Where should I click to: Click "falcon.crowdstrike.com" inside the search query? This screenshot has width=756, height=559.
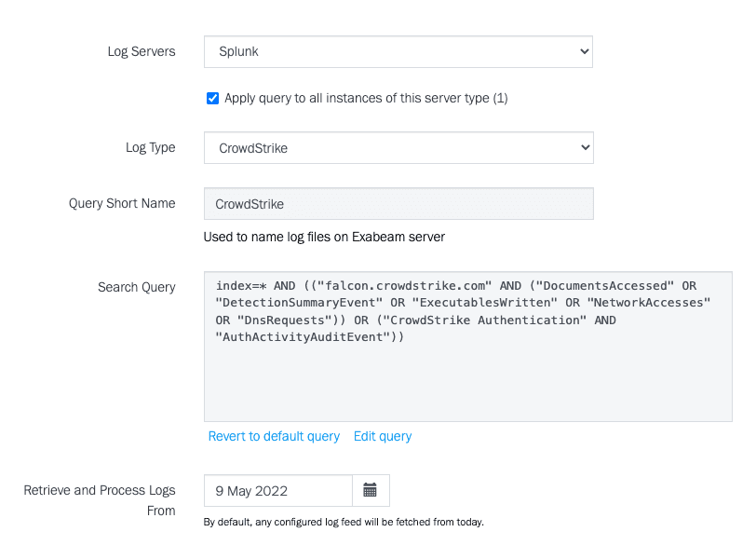[406, 286]
